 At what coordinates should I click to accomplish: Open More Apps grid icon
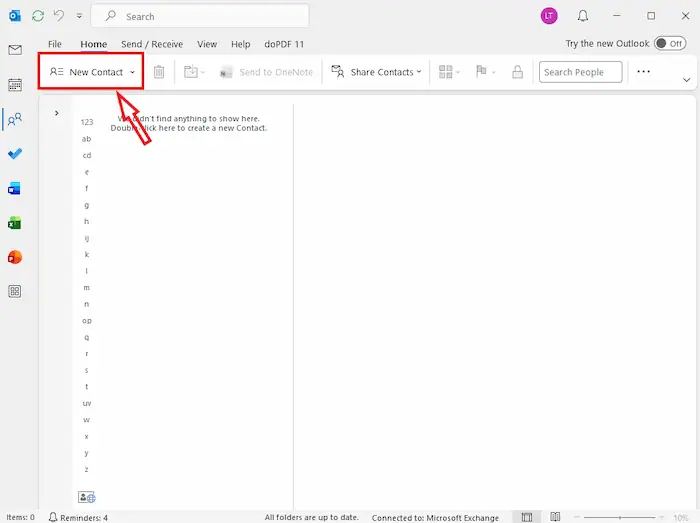click(15, 291)
